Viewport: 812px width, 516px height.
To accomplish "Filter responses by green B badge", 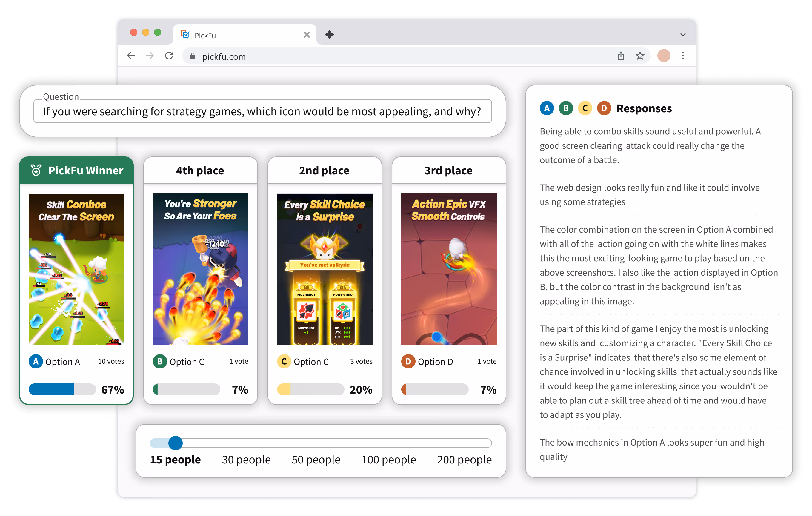I will click(x=565, y=108).
